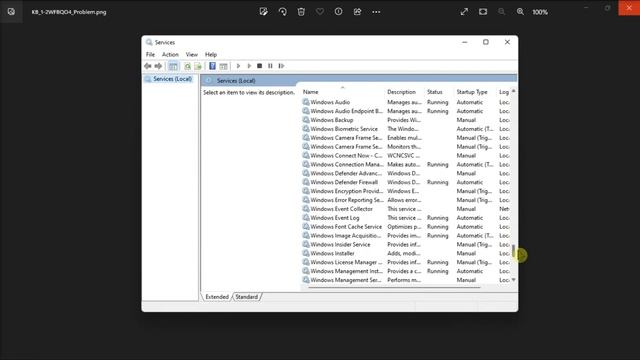The height and width of the screenshot is (360, 640).
Task: Click the vertical scrollbar down arrow
Action: [513, 280]
